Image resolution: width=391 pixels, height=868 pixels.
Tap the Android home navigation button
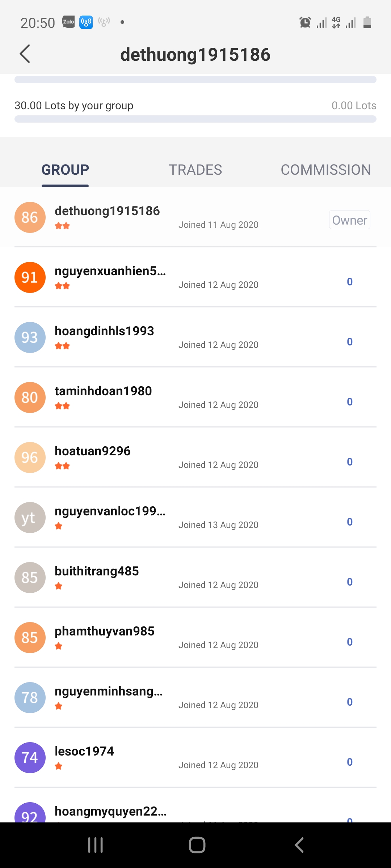(x=197, y=845)
